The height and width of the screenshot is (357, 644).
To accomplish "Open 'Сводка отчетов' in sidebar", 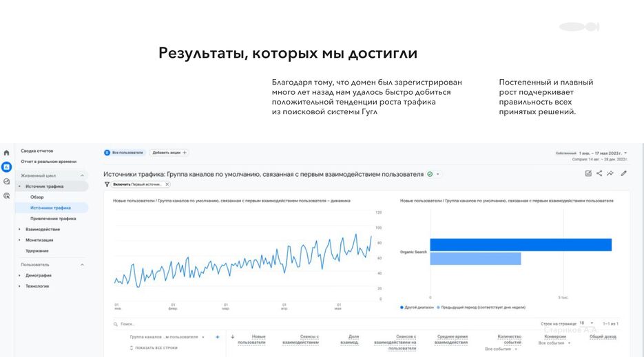I will 37,151.
